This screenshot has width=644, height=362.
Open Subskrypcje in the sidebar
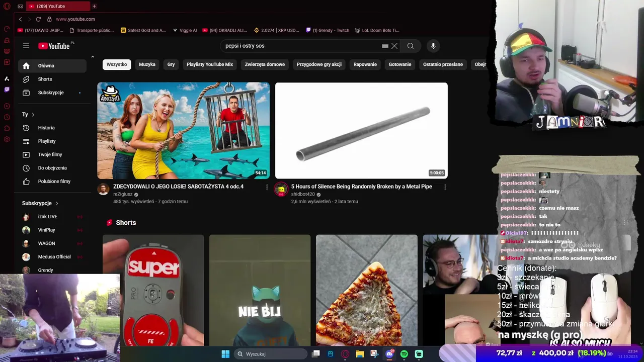pyautogui.click(x=52, y=93)
